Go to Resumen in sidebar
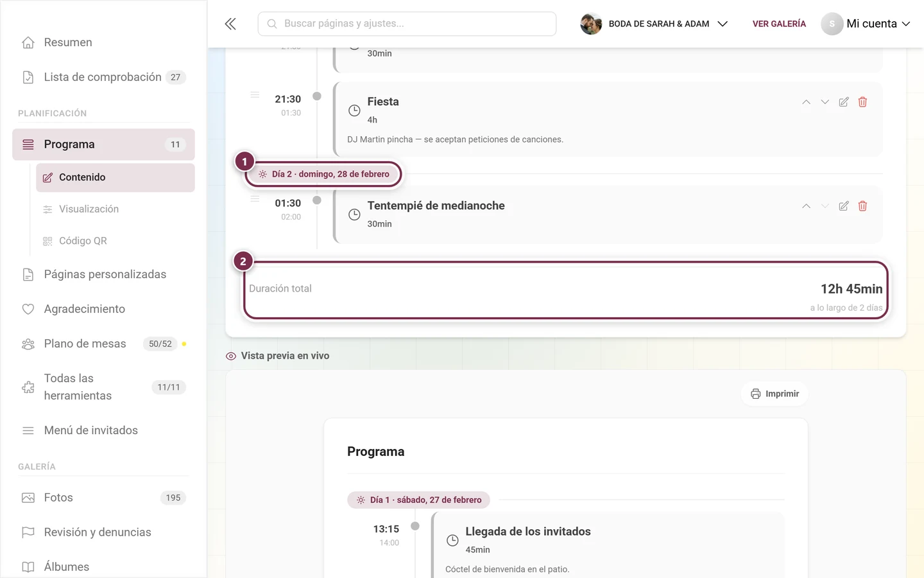This screenshot has height=578, width=924. 103,42
